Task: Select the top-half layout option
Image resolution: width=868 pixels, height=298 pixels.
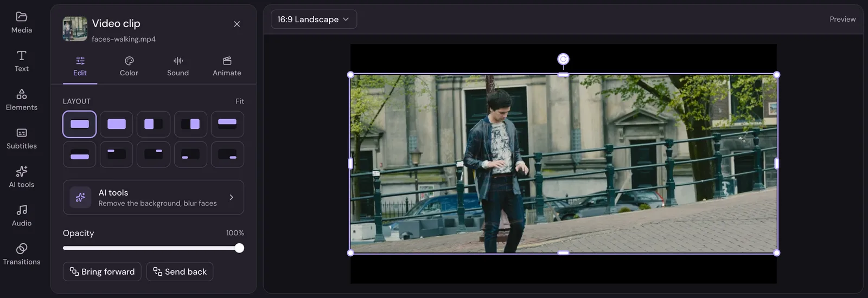Action: 227,124
